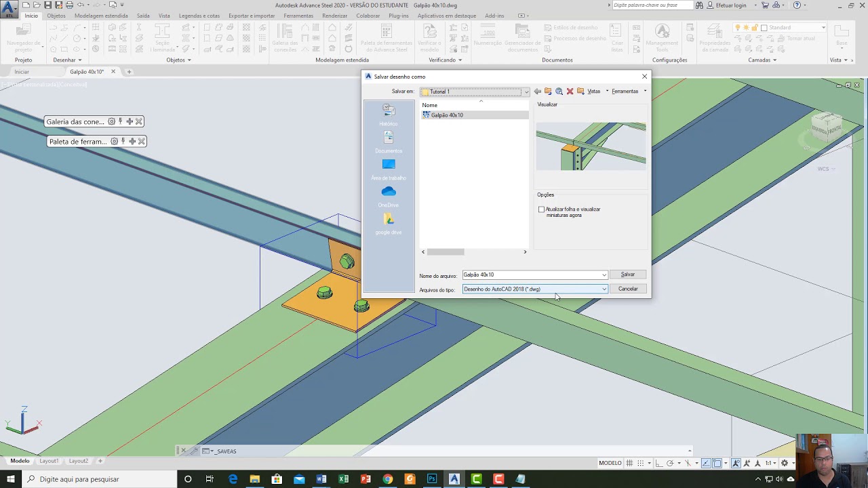Add a new drawing tab with plus
Image resolution: width=868 pixels, height=488 pixels.
[129, 72]
